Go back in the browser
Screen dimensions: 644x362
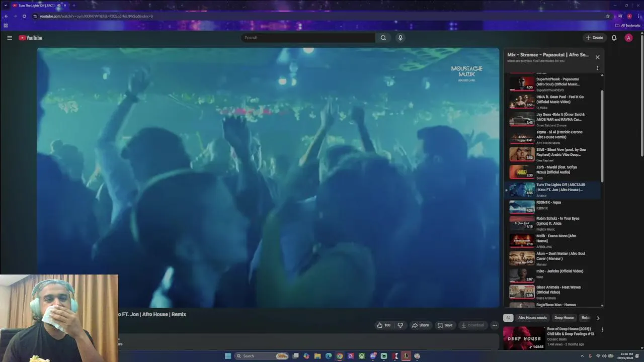pyautogui.click(x=6, y=16)
